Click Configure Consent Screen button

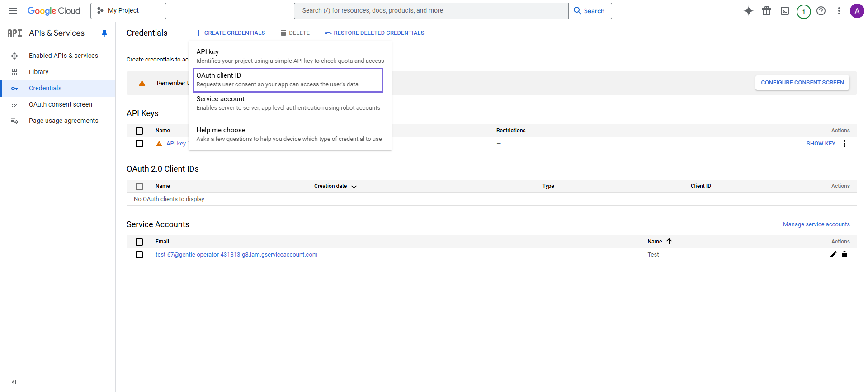coord(802,83)
